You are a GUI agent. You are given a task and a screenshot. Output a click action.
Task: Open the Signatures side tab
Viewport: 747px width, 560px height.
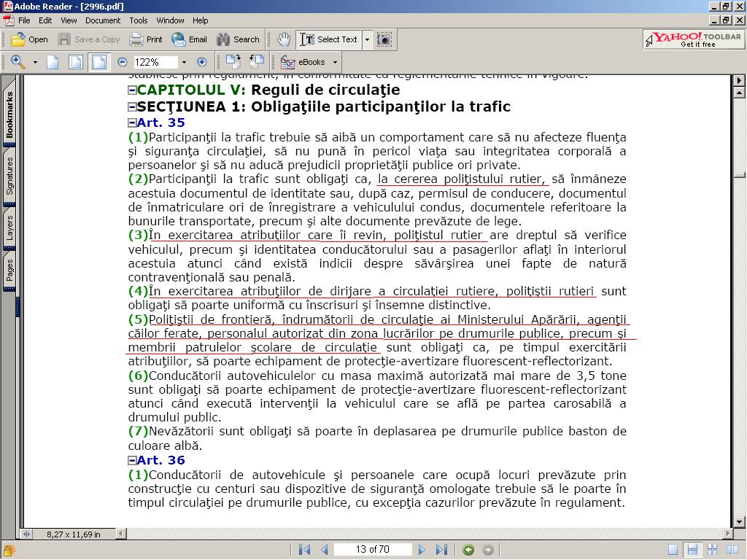click(9, 176)
